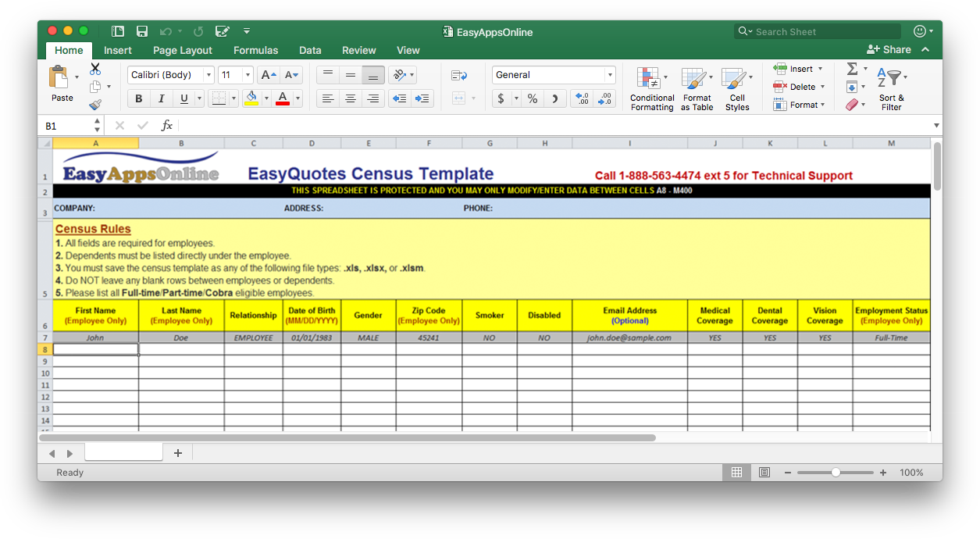Viewport: 980px width, 539px height.
Task: Zoom out with the minus button
Action: [x=788, y=473]
